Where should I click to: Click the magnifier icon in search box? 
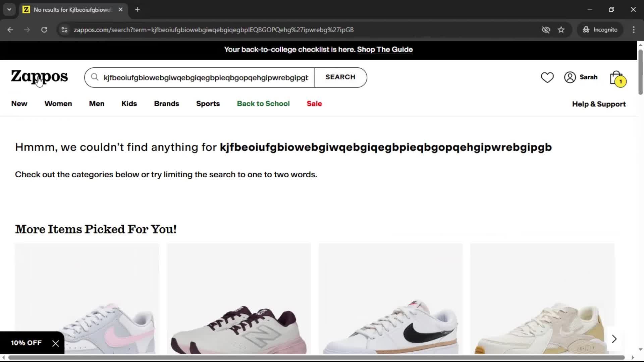[95, 77]
